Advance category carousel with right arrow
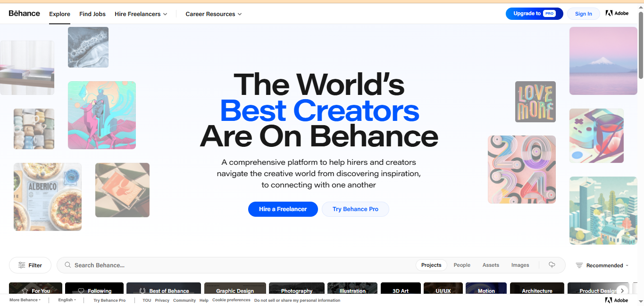Viewport: 644px width, 306px height. pos(623,290)
